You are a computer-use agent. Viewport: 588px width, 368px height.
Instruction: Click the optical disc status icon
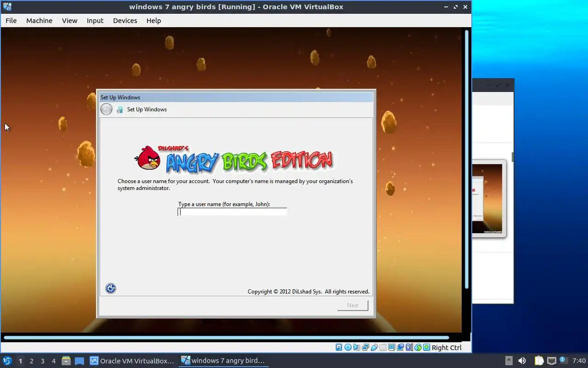pyautogui.click(x=348, y=347)
